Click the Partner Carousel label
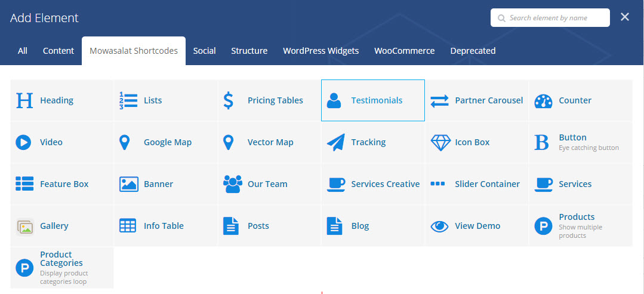 tap(489, 100)
